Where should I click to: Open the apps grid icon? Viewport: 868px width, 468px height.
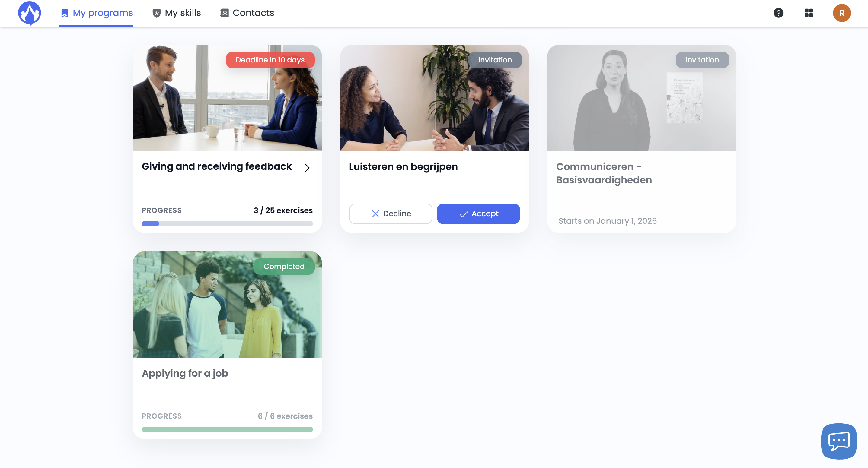[809, 13]
